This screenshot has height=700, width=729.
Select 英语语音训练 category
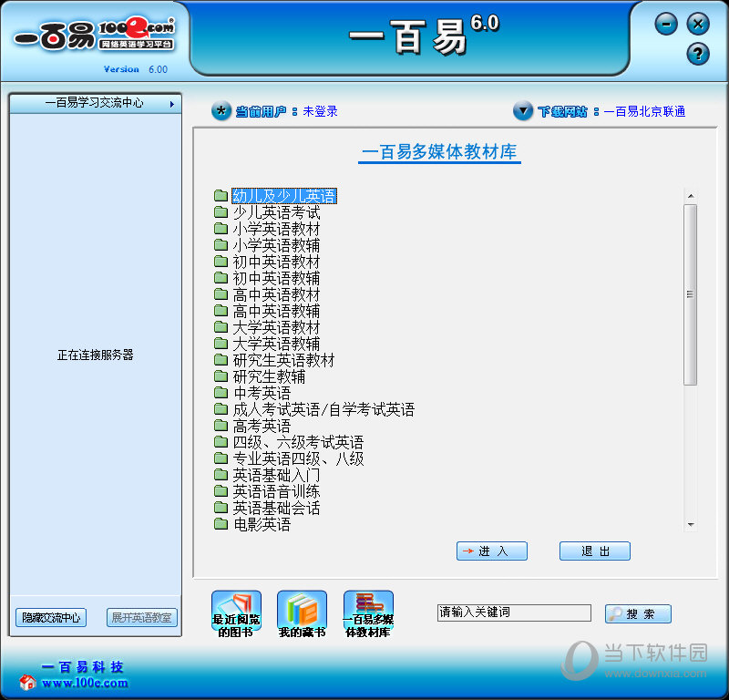(x=276, y=491)
